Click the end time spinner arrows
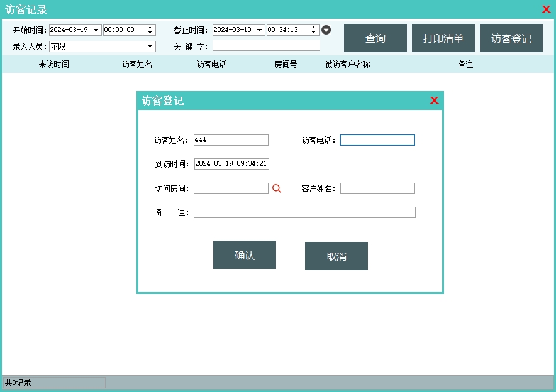This screenshot has height=392, width=556. point(314,30)
